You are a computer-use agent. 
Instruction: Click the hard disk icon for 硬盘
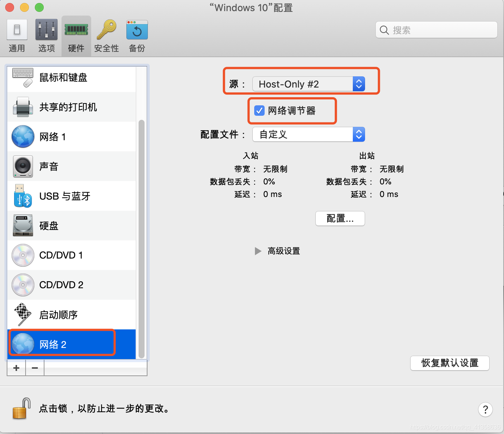click(23, 226)
